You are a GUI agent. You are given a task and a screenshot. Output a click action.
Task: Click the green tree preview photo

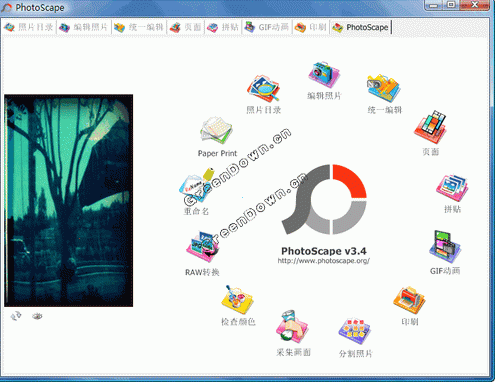69,200
